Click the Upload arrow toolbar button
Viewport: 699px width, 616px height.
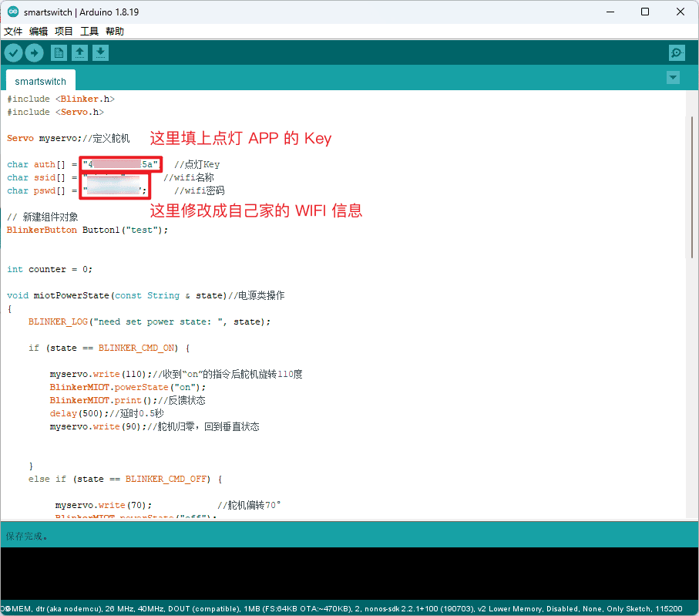(35, 53)
